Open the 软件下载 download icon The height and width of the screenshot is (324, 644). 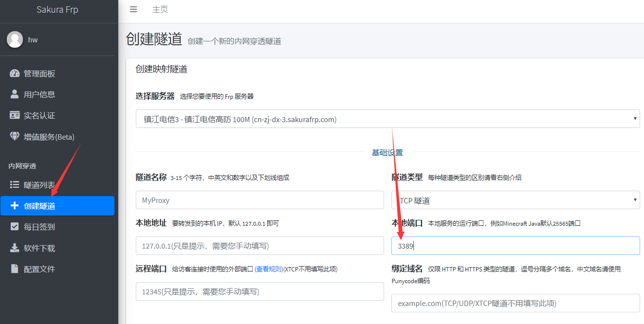tap(15, 248)
